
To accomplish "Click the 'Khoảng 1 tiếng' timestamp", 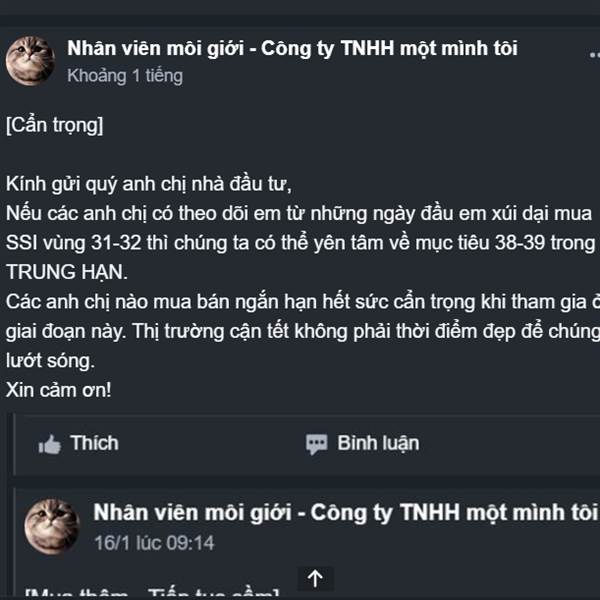I will click(x=124, y=75).
